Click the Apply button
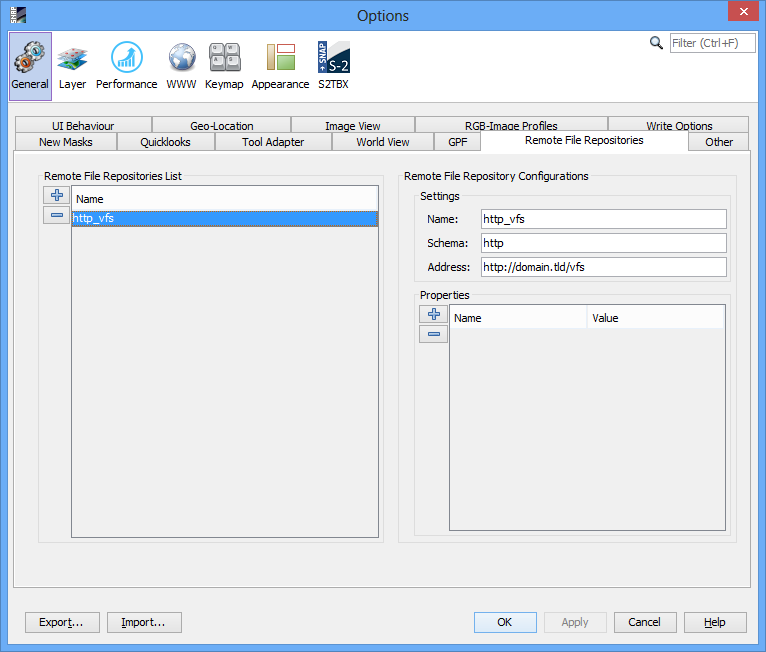766x652 pixels. [x=575, y=622]
